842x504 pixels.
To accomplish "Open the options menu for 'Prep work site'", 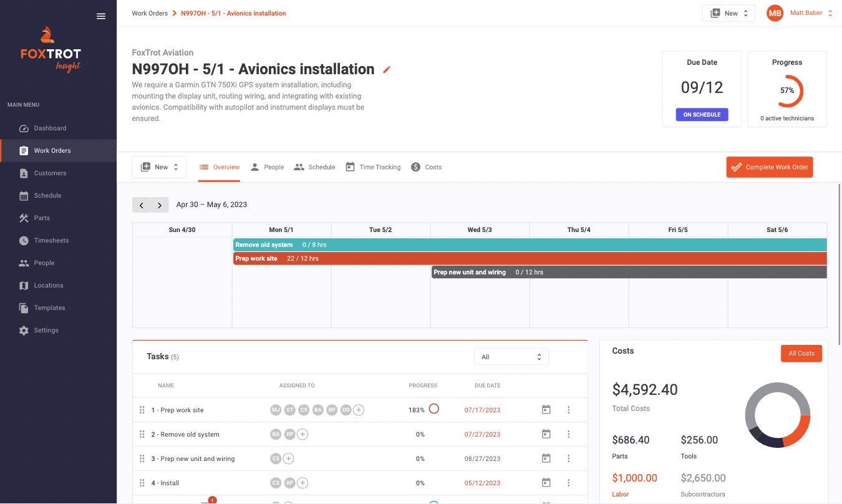I will point(568,410).
